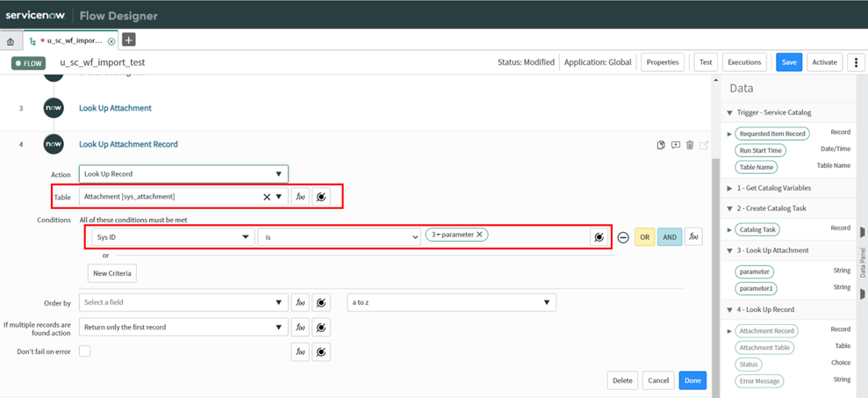This screenshot has height=398, width=868.
Task: Add annotation comment to step 4
Action: 676,145
